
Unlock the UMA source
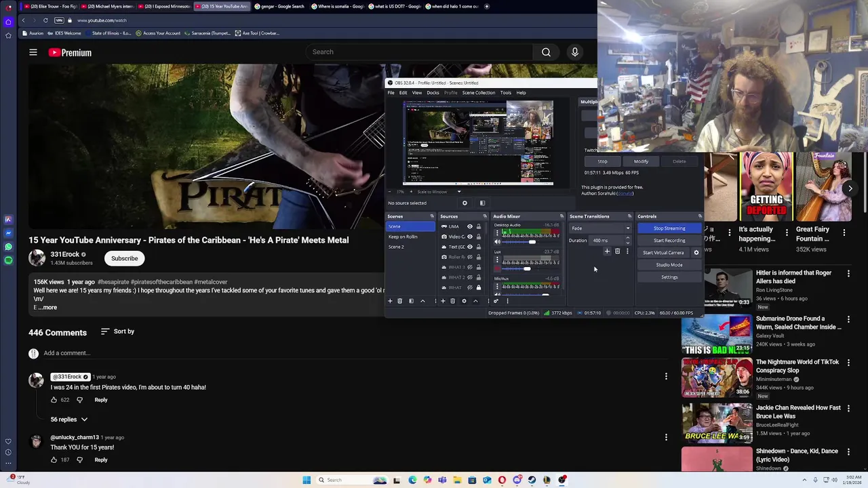478,226
